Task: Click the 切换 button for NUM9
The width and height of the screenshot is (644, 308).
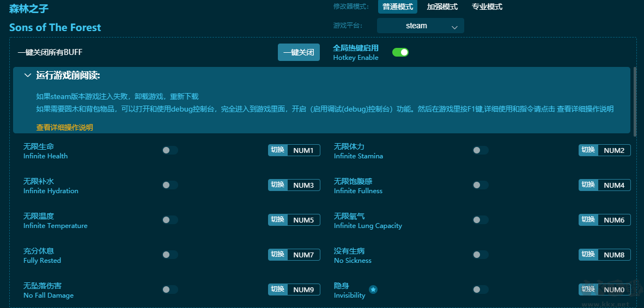Action: pos(278,290)
